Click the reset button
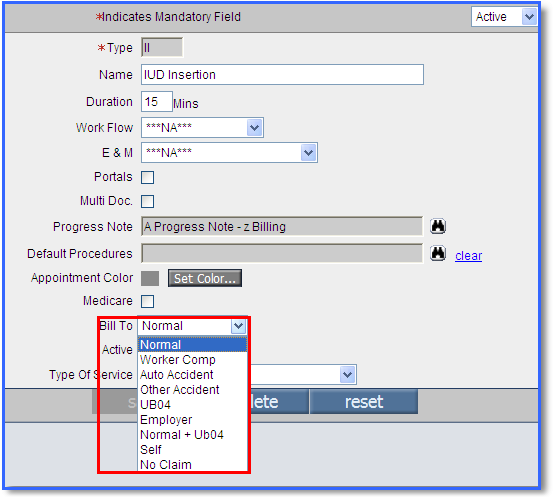 point(364,402)
